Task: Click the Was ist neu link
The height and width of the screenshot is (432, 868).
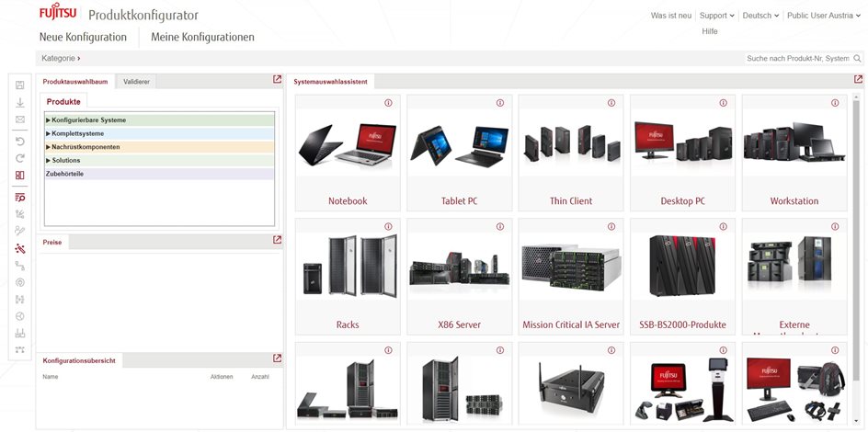Action: tap(671, 16)
